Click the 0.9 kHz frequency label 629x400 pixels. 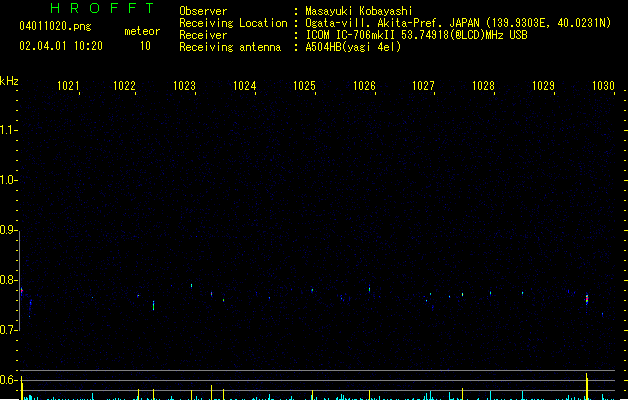(8, 230)
